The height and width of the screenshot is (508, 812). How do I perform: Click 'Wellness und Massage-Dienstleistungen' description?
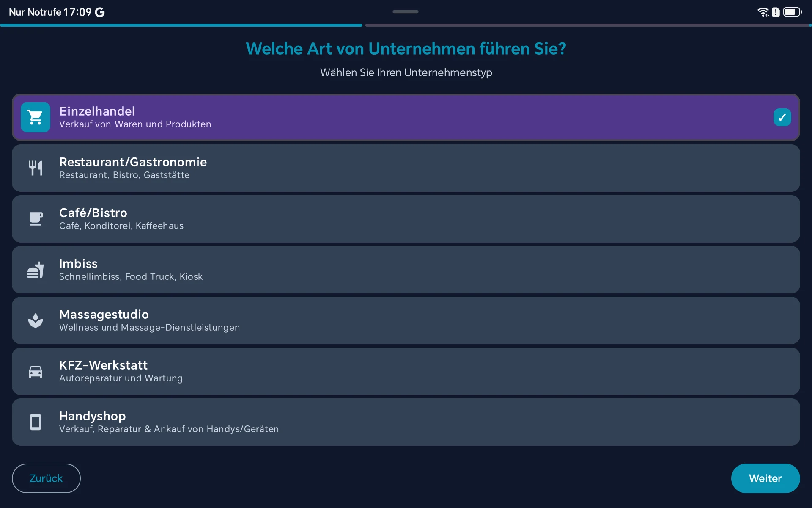click(x=149, y=328)
